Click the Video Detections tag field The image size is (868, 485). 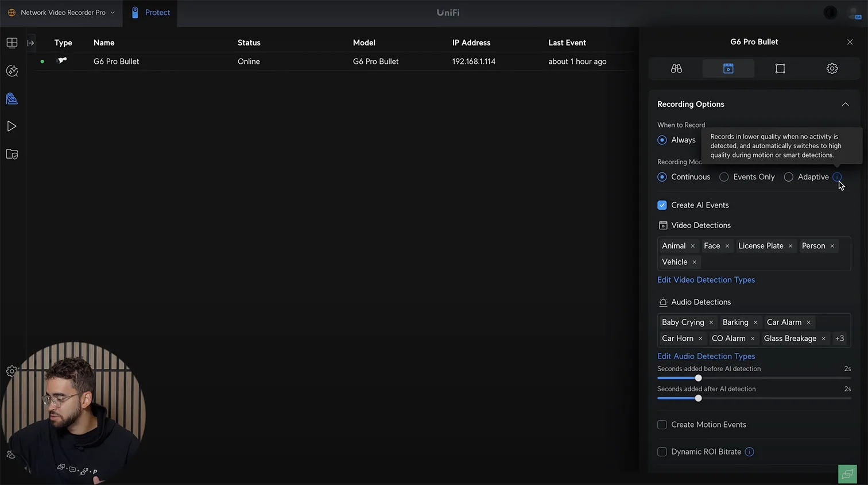754,254
